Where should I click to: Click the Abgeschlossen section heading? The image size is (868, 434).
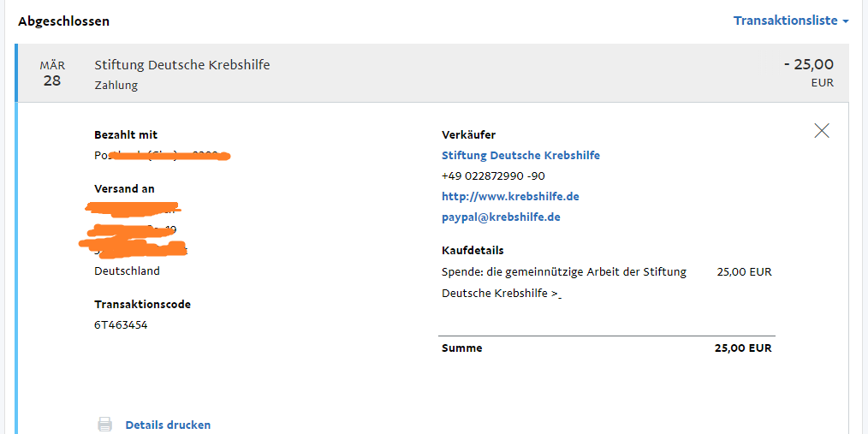click(63, 21)
